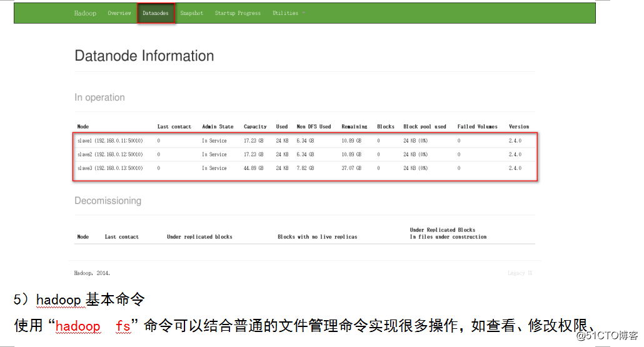
Task: Click slave1 version 2.4.0 cell
Action: coord(515,141)
